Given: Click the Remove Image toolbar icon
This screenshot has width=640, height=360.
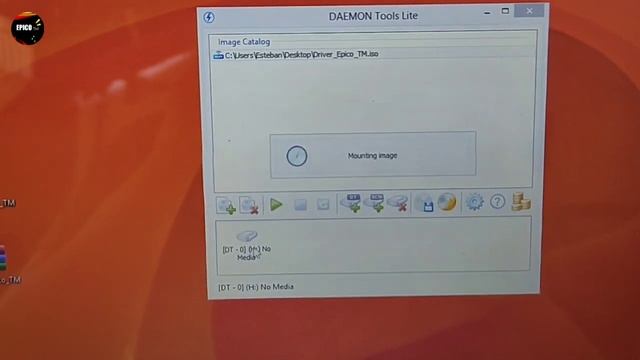Looking at the screenshot, I should point(249,205).
